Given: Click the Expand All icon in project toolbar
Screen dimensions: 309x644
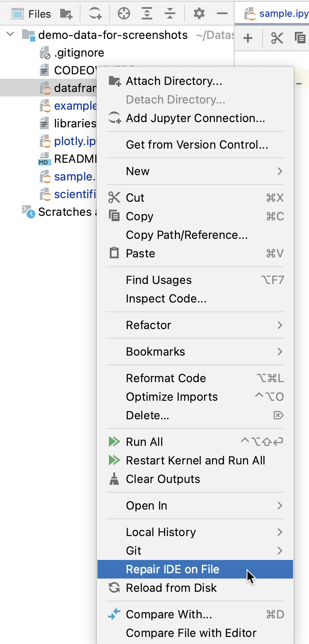Looking at the screenshot, I should [x=148, y=13].
